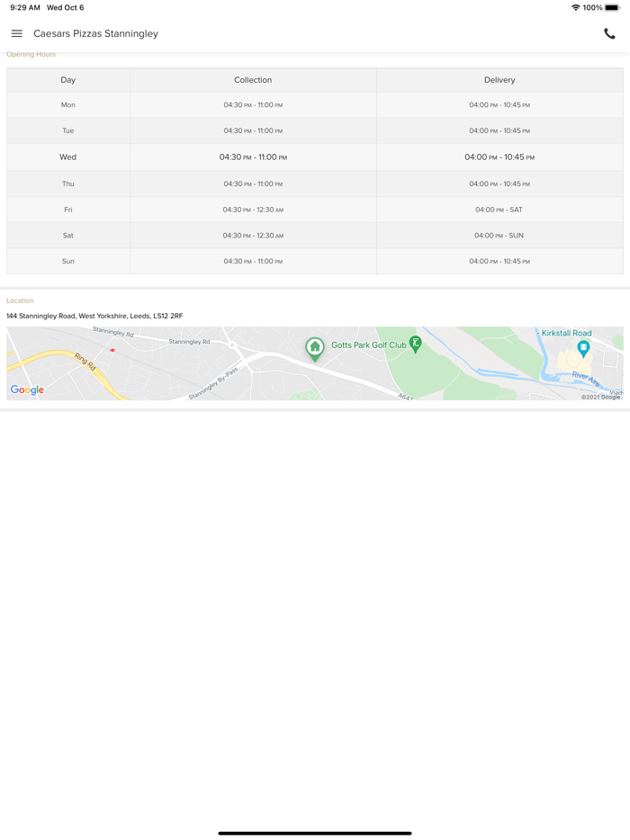Tap the Fri collection hours cell
Screen dimensions: 630x840
[253, 210]
